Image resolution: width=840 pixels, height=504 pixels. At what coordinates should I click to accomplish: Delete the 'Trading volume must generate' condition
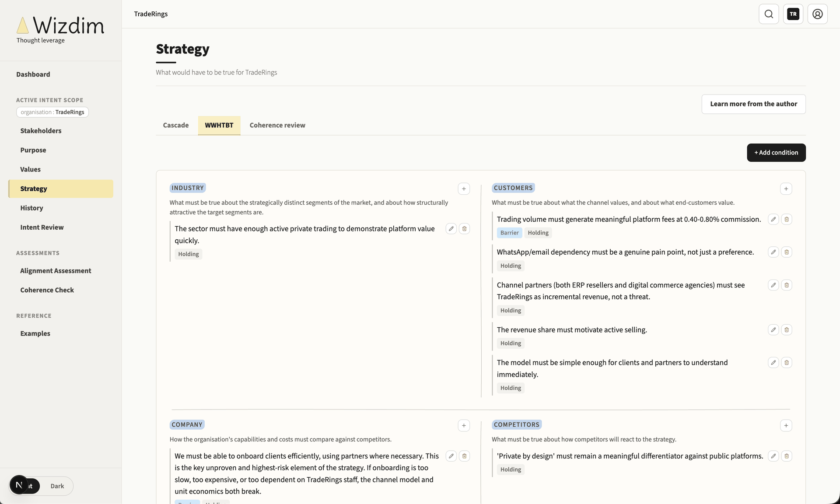pyautogui.click(x=787, y=219)
